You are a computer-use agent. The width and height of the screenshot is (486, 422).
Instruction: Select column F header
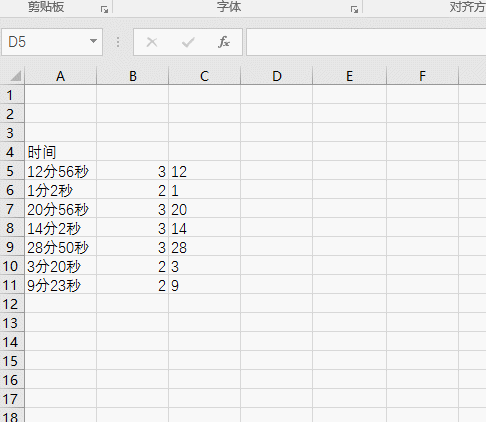click(422, 76)
